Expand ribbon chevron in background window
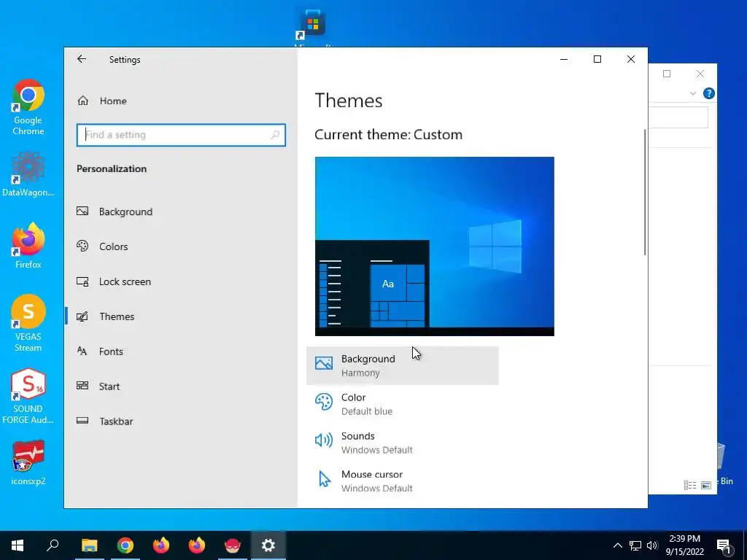This screenshot has height=560, width=747. tap(693, 94)
